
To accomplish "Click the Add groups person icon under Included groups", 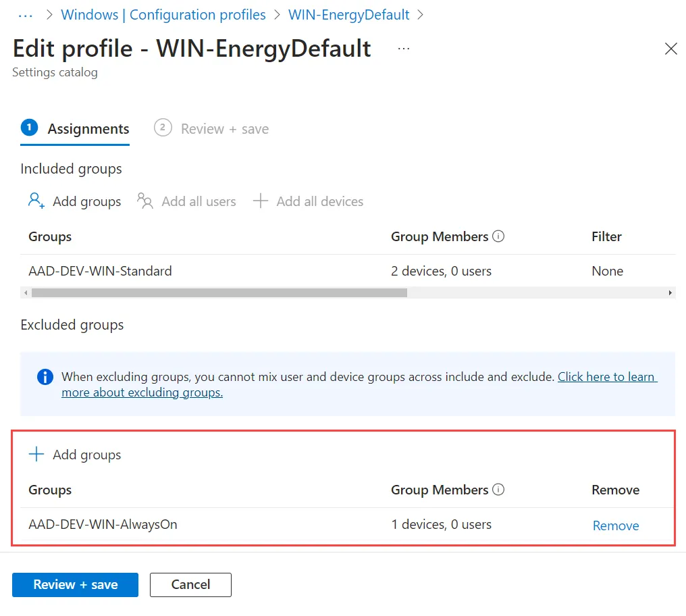I will point(36,201).
